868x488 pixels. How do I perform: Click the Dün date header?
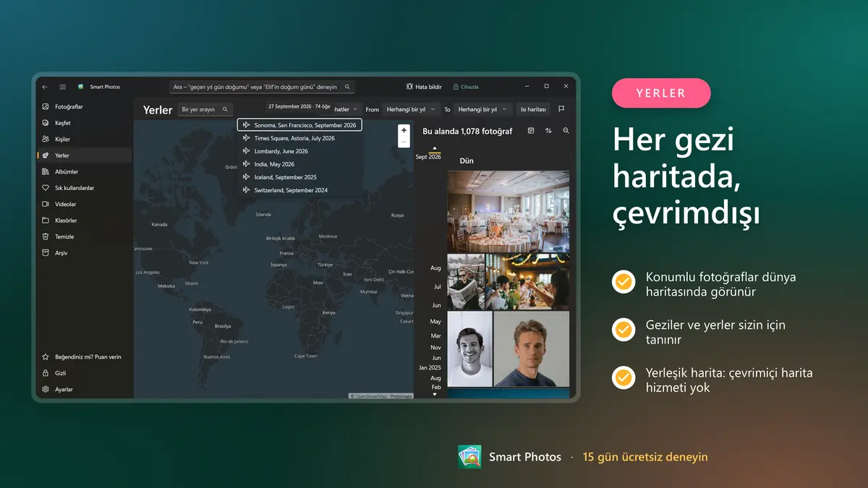click(467, 160)
